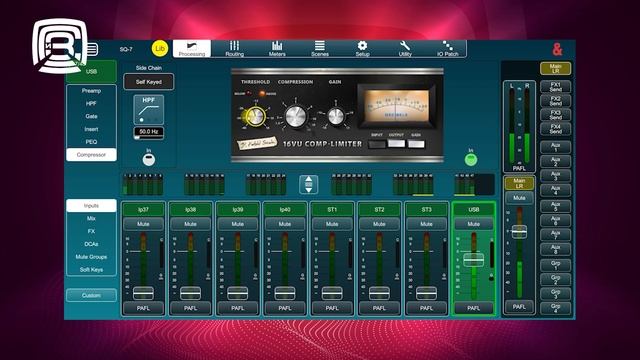The image size is (640, 360).
Task: Select the Aux 8 mix
Action: pyautogui.click(x=555, y=249)
